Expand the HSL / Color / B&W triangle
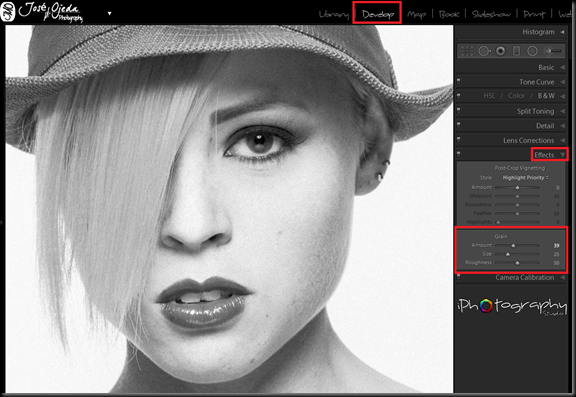 562,96
